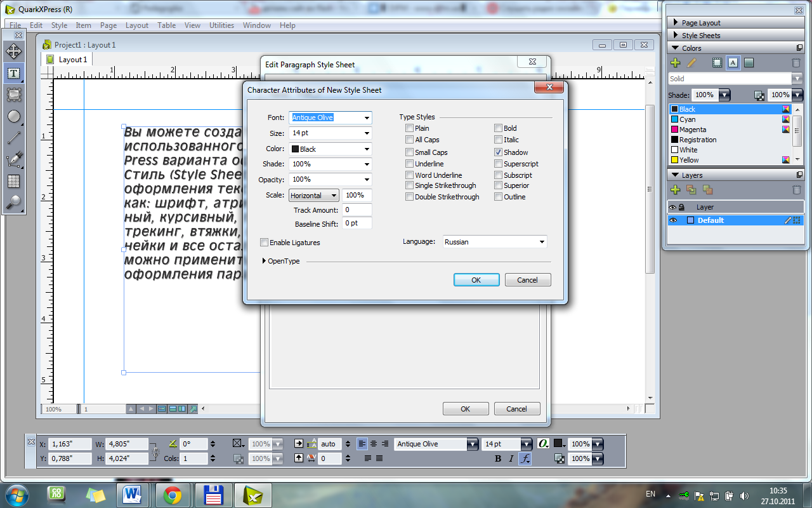The width and height of the screenshot is (812, 508).
Task: Check the Plain type style
Action: tap(409, 128)
